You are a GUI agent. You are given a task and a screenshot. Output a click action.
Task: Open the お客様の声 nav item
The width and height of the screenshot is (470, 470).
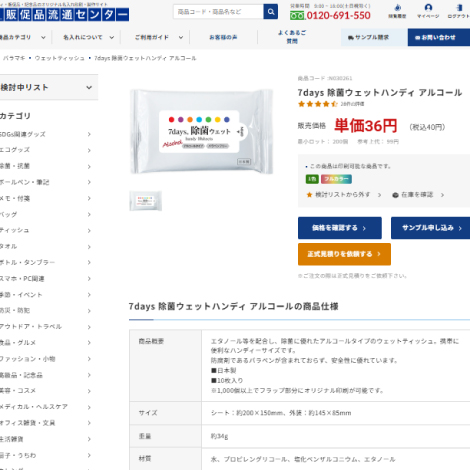[223, 37]
